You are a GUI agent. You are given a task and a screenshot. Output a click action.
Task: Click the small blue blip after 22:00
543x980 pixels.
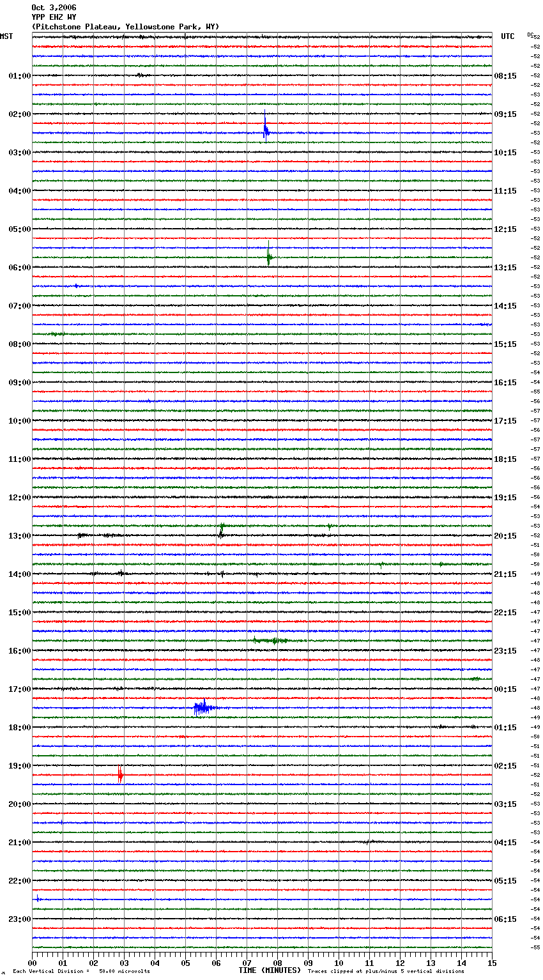(38, 899)
